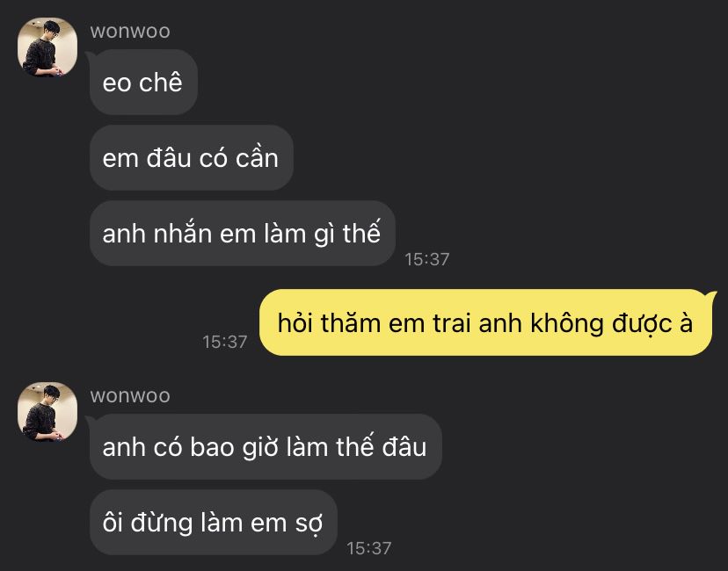This screenshot has height=571, width=728.
Task: Tap the wonwoo name above 'eo chê'
Action: 130,31
